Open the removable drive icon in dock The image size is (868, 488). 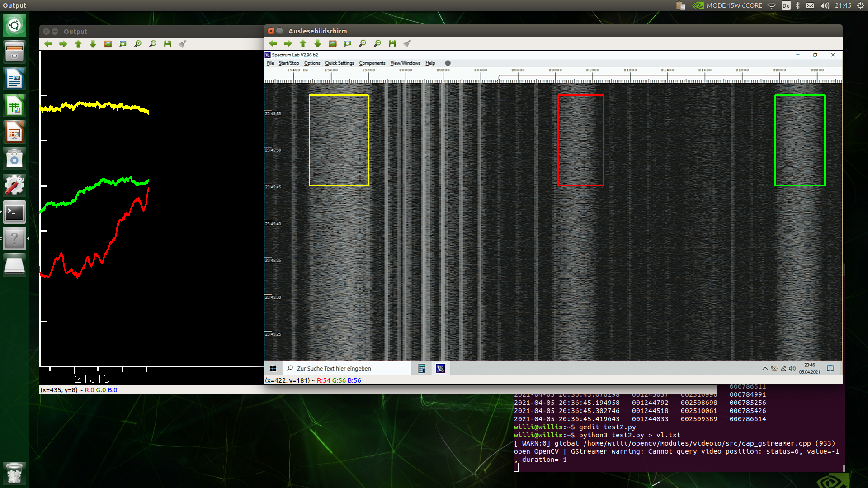tap(14, 265)
